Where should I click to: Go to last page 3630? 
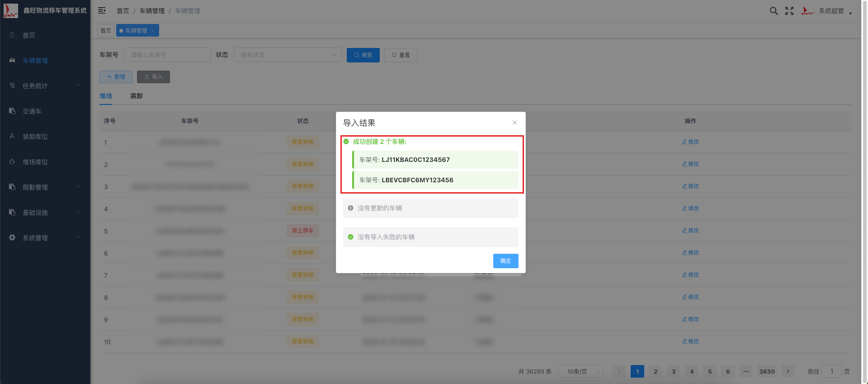click(767, 371)
